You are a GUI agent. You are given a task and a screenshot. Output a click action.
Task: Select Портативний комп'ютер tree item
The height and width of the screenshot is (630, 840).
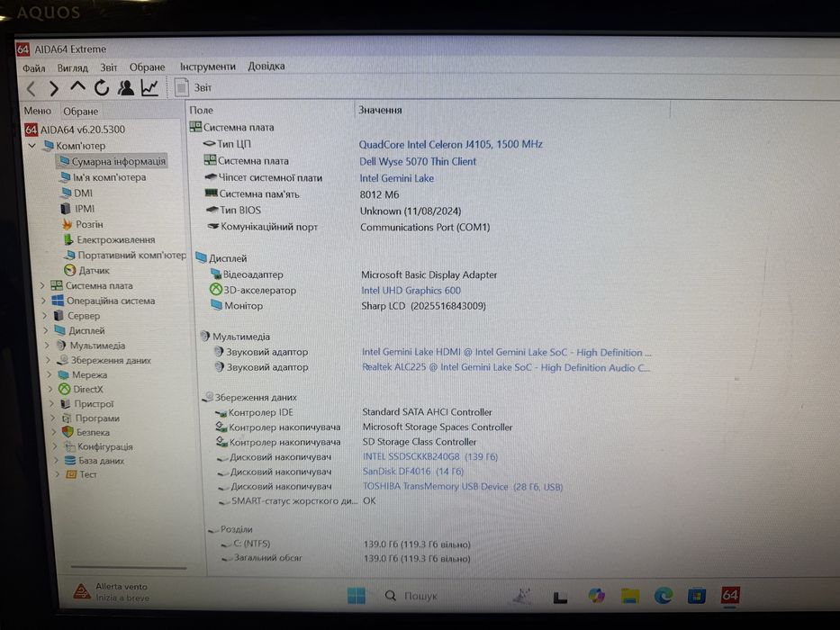pos(125,255)
